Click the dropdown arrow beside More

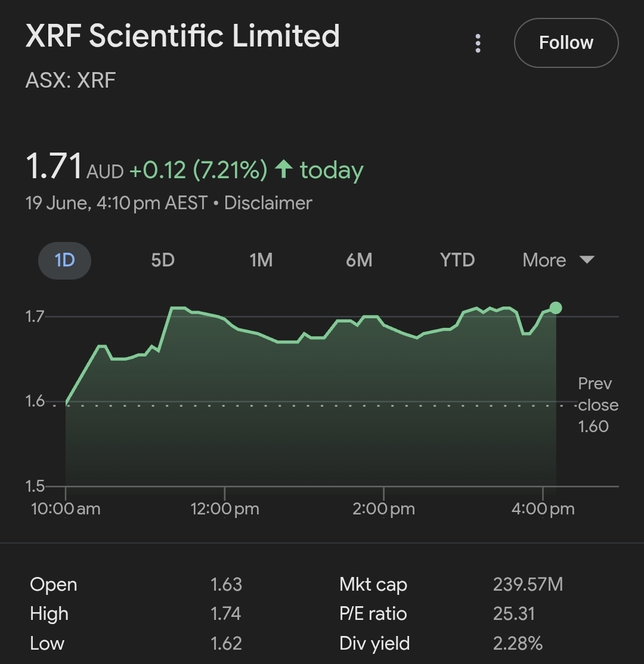click(x=587, y=260)
